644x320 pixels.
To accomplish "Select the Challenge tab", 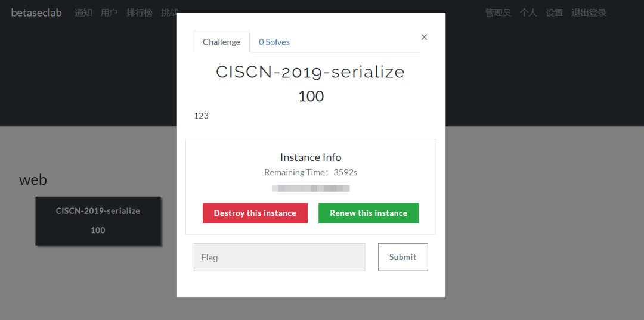I will click(222, 42).
